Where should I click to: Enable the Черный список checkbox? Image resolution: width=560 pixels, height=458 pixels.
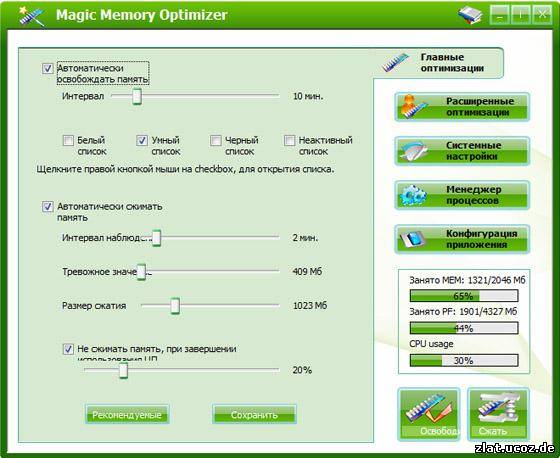(x=216, y=140)
